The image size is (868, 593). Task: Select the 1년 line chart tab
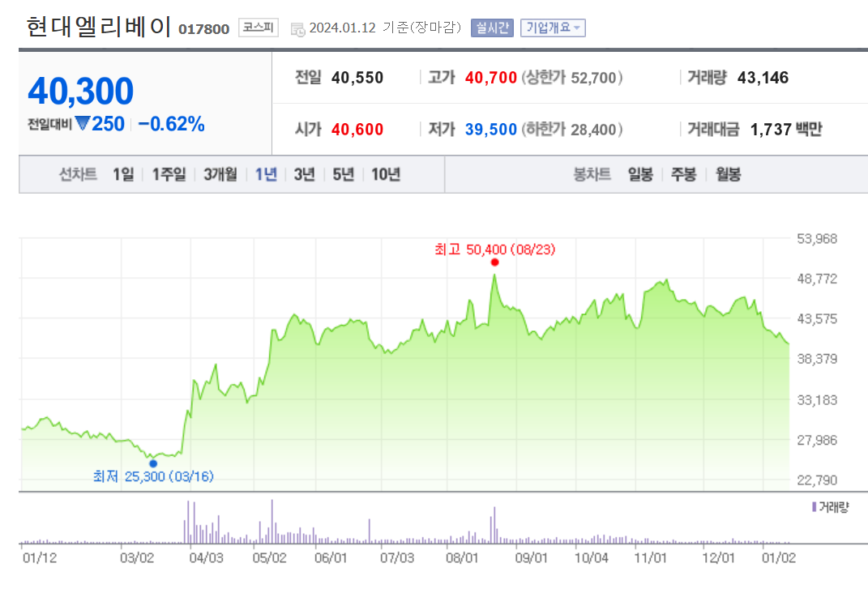click(266, 174)
